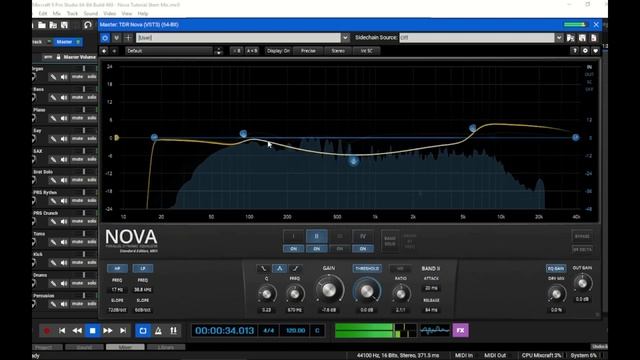Image resolution: width=640 pixels, height=360 pixels.
Task: Click the HP slope 72dB/oct value
Action: coord(117,310)
